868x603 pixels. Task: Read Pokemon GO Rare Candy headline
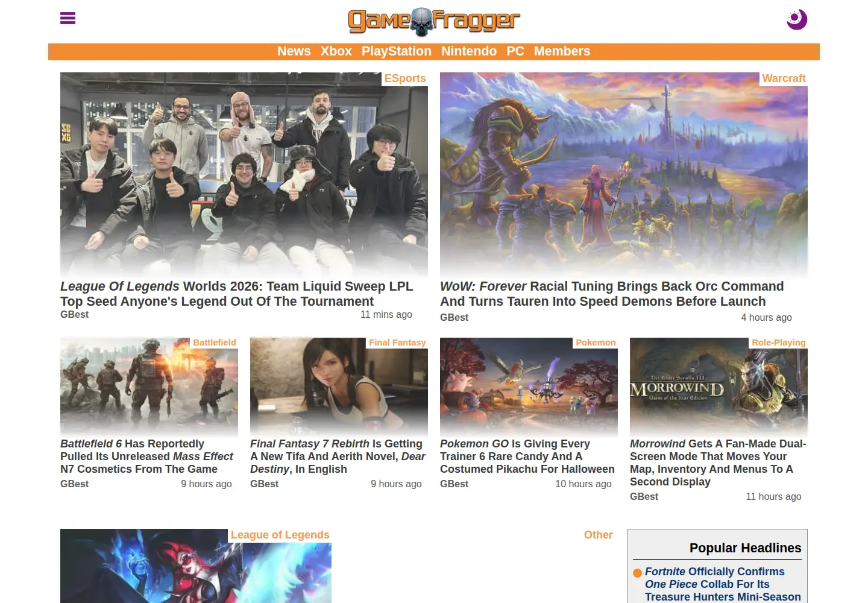click(527, 456)
